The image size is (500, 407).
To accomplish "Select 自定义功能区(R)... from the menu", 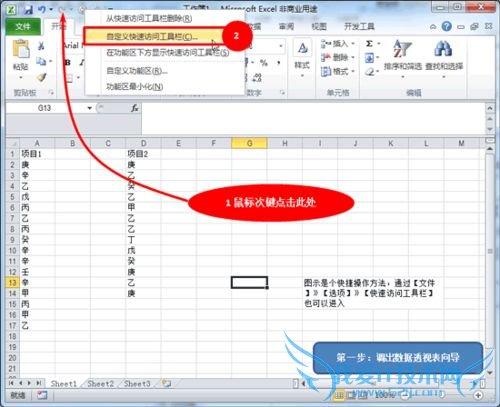I will point(137,71).
